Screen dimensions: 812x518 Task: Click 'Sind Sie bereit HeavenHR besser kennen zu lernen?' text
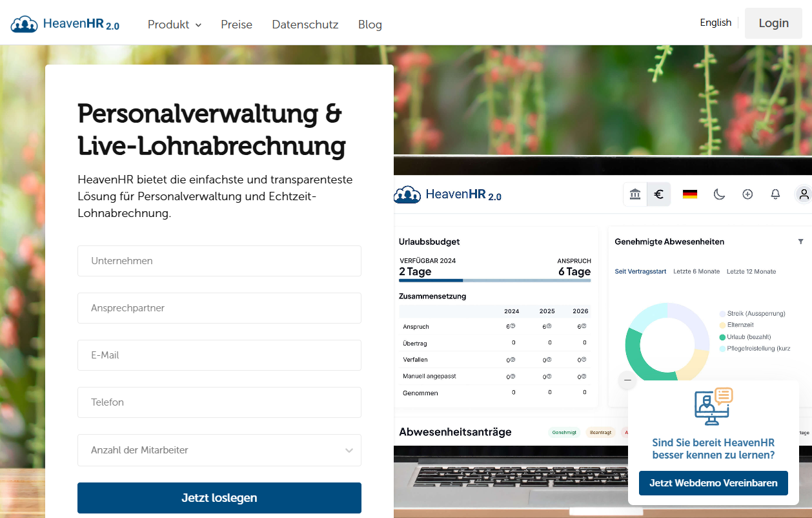click(x=713, y=449)
